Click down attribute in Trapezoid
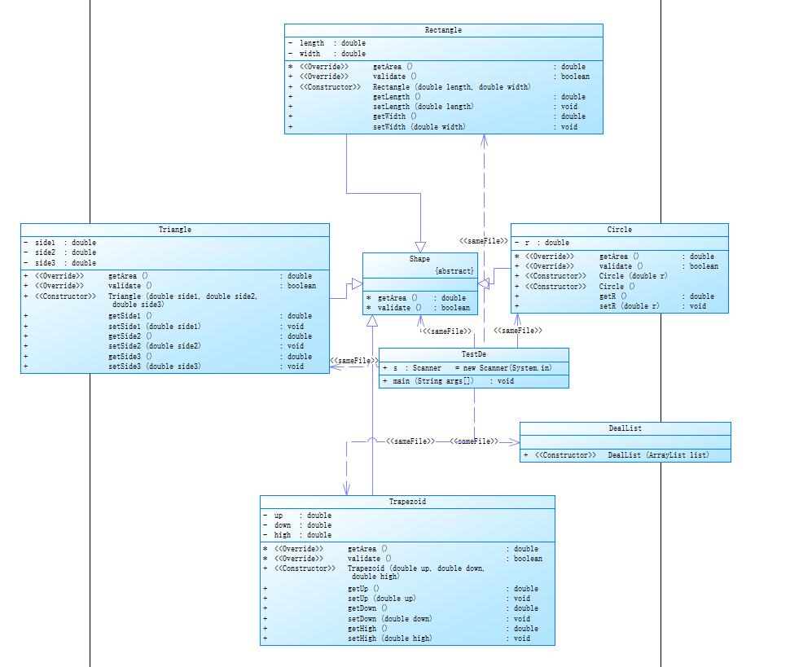This screenshot has height=667, width=812. coord(297,525)
